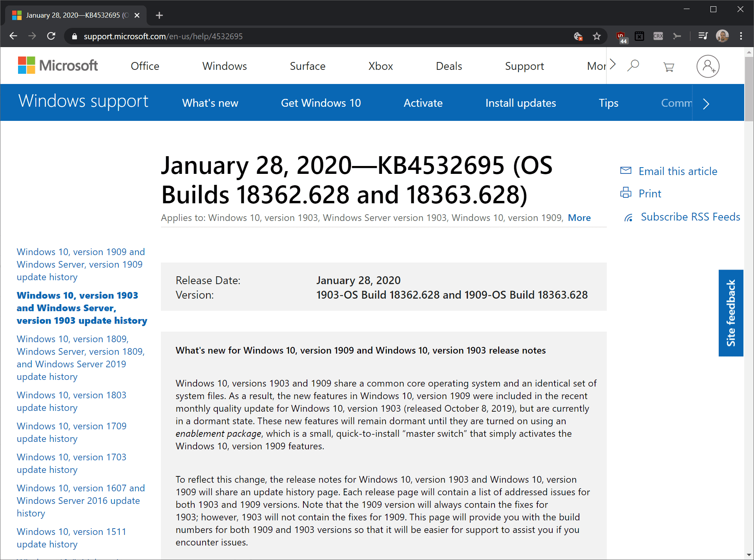The image size is (754, 560).
Task: Sign in with the account avatar icon
Action: [x=708, y=66]
